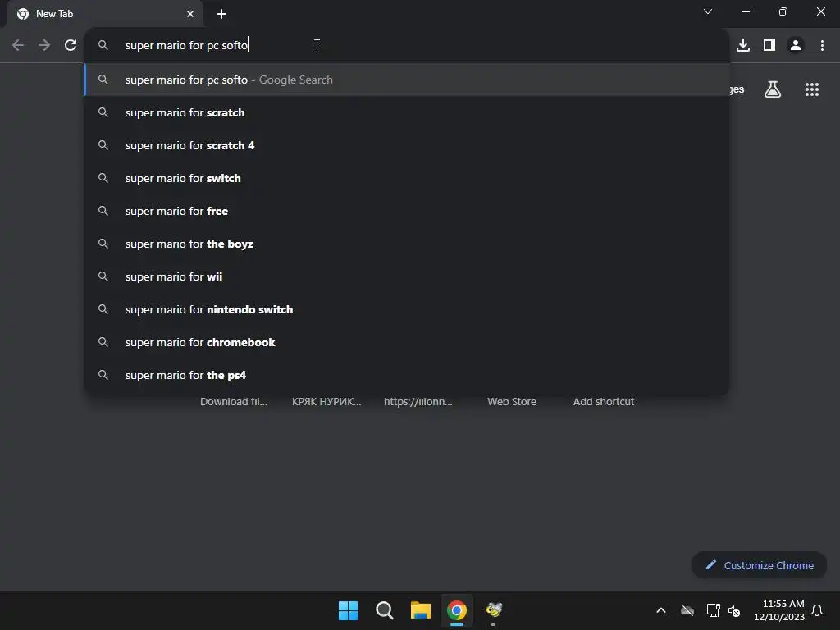Image resolution: width=840 pixels, height=630 pixels.
Task: Click the muted volume tray icon
Action: [x=734, y=610]
